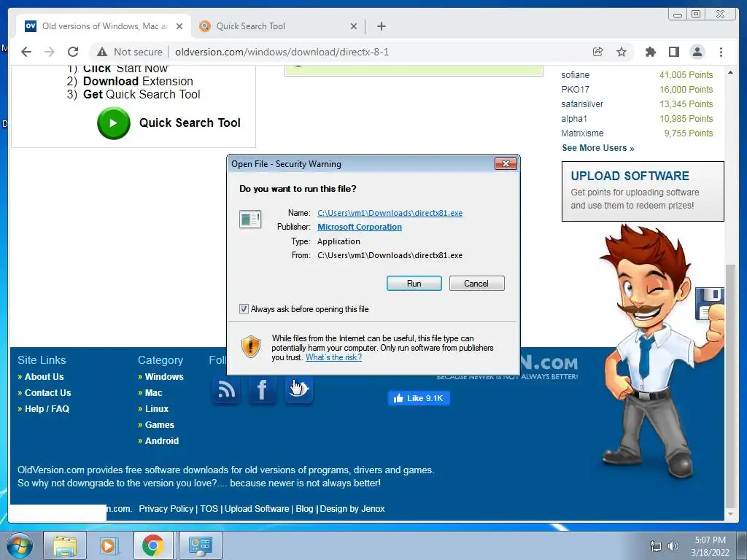Click the scrollbar down arrow
The width and height of the screenshot is (747, 560).
pos(730,514)
